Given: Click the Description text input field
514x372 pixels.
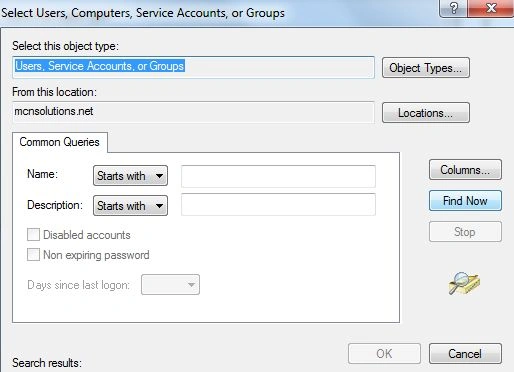Looking at the screenshot, I should coord(278,204).
